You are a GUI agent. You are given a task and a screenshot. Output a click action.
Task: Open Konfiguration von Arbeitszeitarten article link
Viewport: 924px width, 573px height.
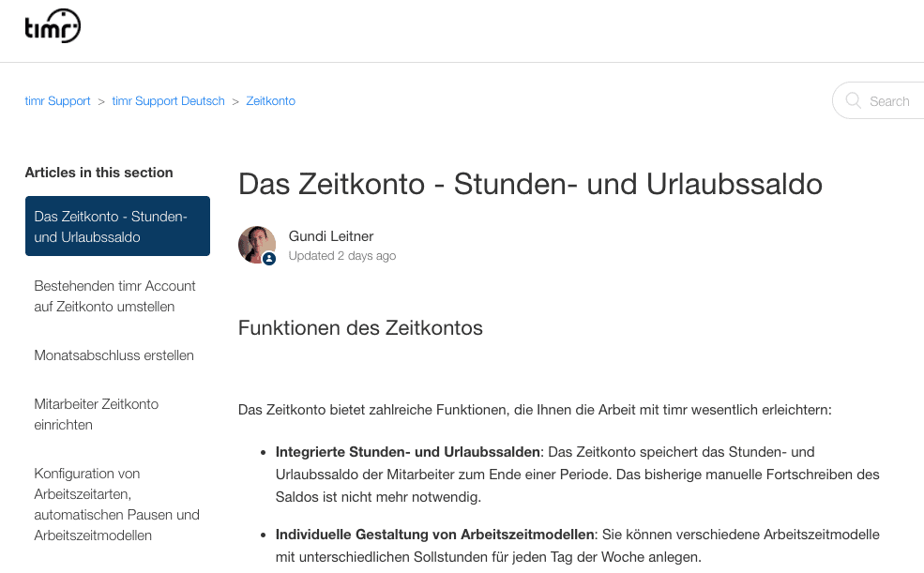[x=116, y=505]
